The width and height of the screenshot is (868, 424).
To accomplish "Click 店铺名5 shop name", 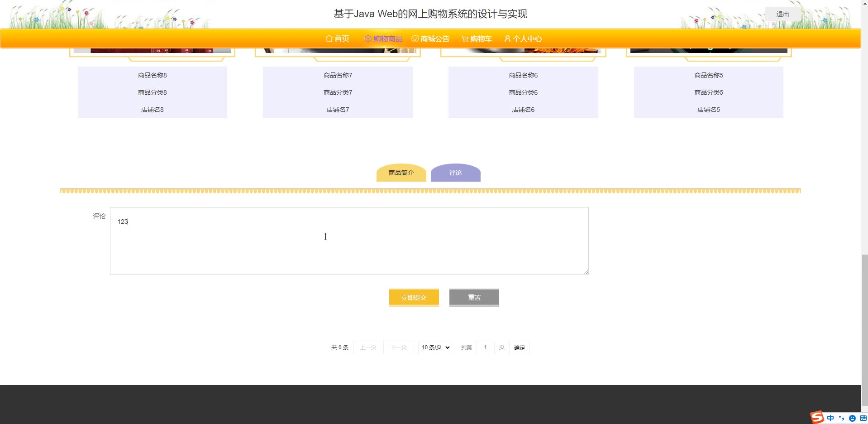I will coord(709,110).
